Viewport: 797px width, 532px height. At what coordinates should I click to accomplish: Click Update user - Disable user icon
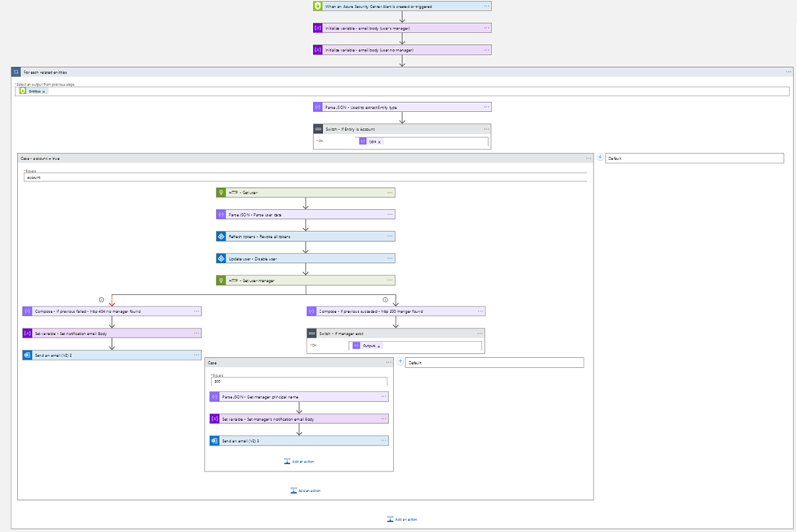[x=221, y=258]
